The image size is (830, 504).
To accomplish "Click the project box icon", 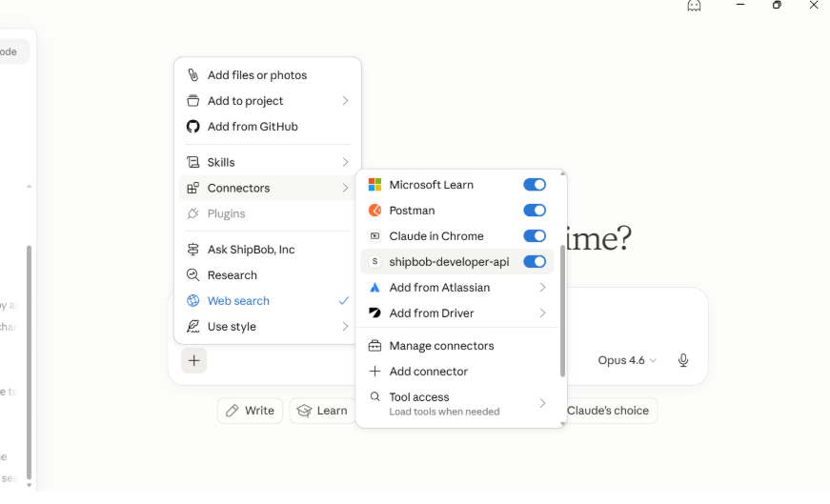I will click(x=193, y=101).
